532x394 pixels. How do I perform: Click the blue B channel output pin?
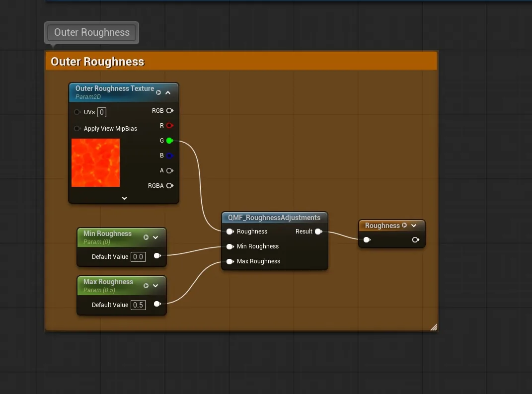coord(170,156)
